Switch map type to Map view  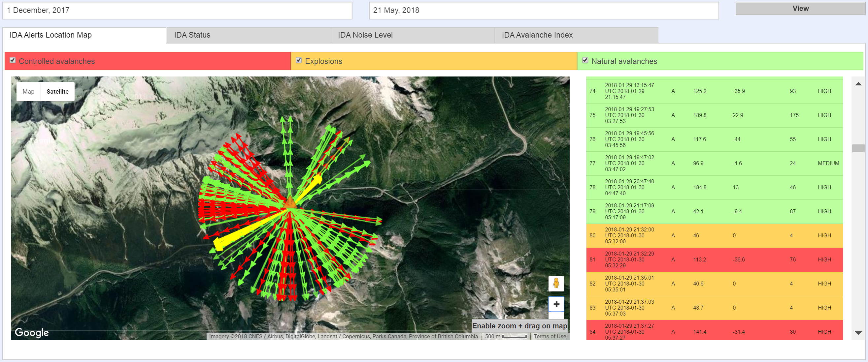pyautogui.click(x=28, y=92)
